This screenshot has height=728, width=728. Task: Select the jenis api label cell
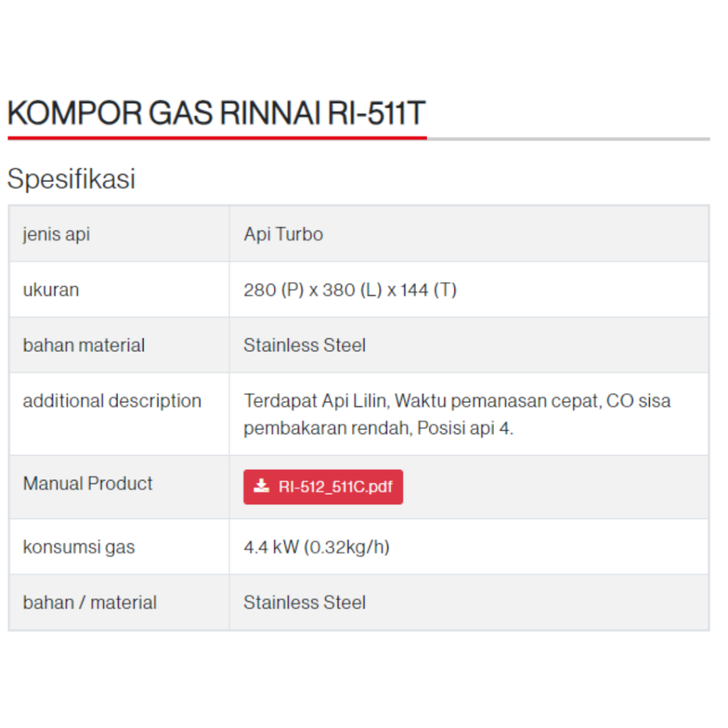(x=119, y=234)
